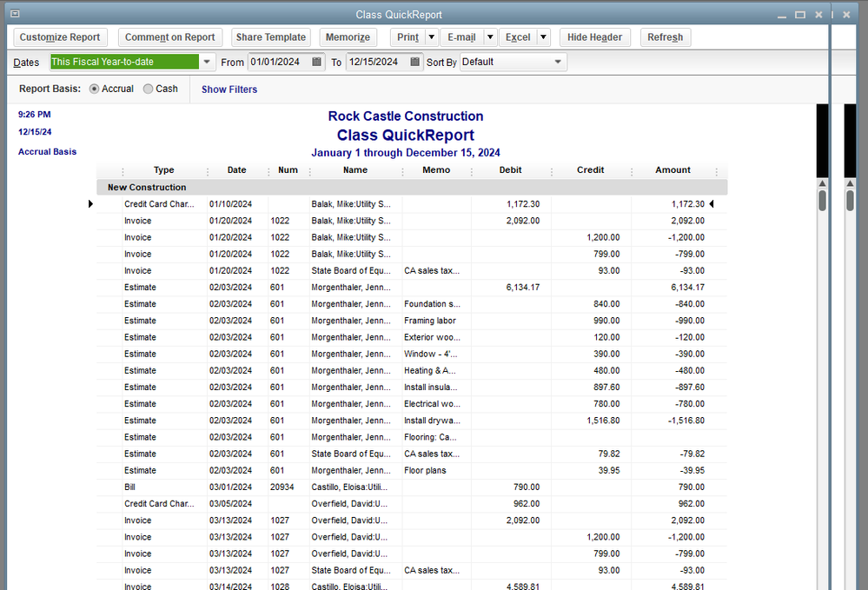
Task: Select the Cash report basis
Action: (x=149, y=89)
